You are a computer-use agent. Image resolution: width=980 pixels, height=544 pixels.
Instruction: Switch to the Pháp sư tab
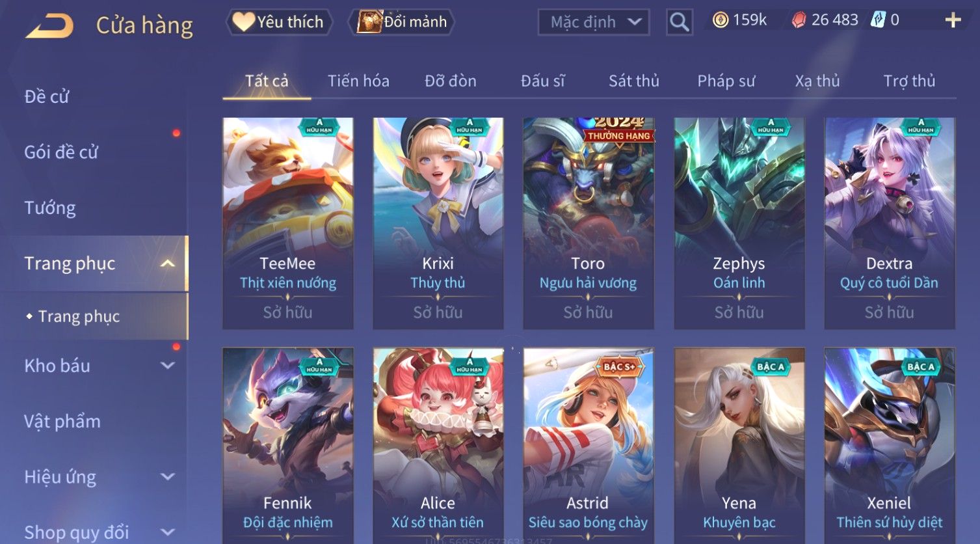pos(726,81)
